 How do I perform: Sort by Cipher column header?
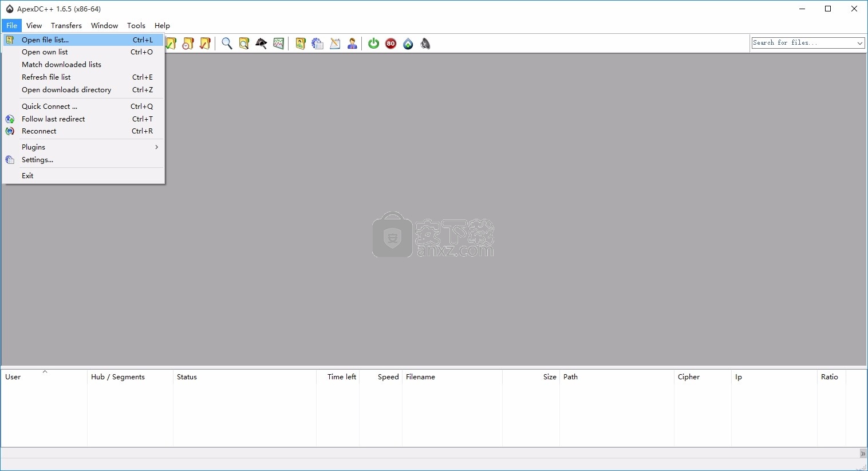(x=703, y=377)
